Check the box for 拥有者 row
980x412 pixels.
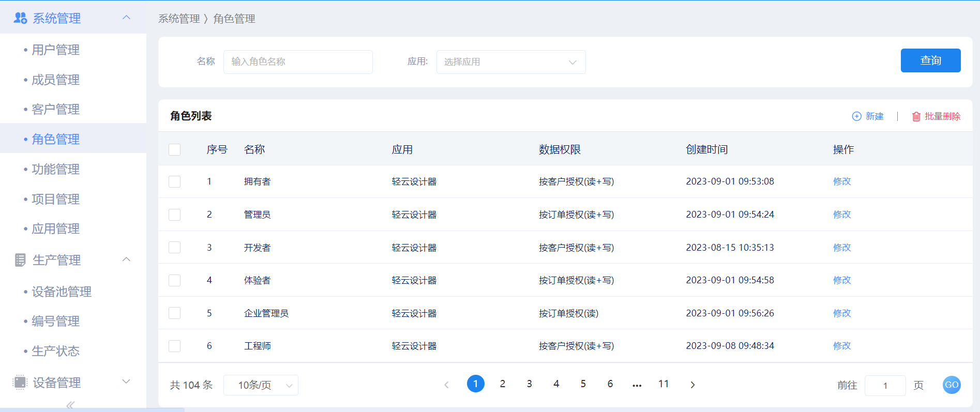pyautogui.click(x=175, y=181)
